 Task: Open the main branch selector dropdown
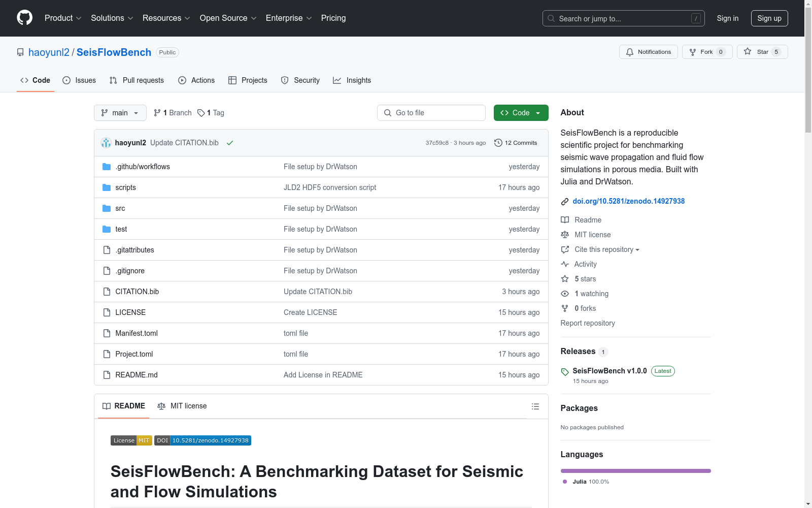coord(120,113)
